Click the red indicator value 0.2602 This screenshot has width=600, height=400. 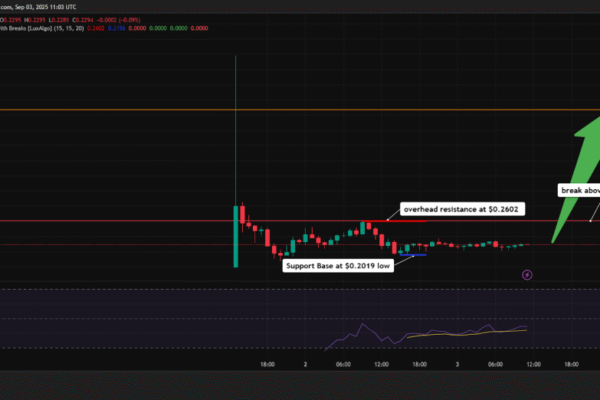tap(96, 28)
